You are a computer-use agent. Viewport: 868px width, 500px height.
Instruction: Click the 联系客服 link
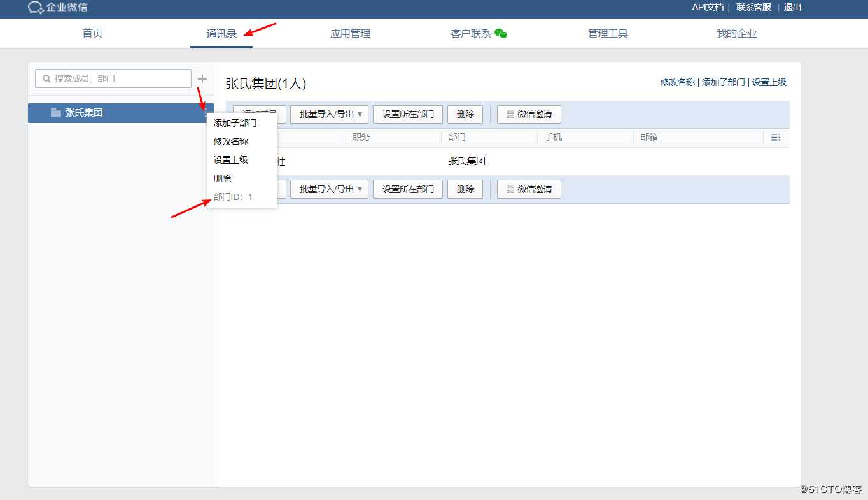pyautogui.click(x=753, y=8)
